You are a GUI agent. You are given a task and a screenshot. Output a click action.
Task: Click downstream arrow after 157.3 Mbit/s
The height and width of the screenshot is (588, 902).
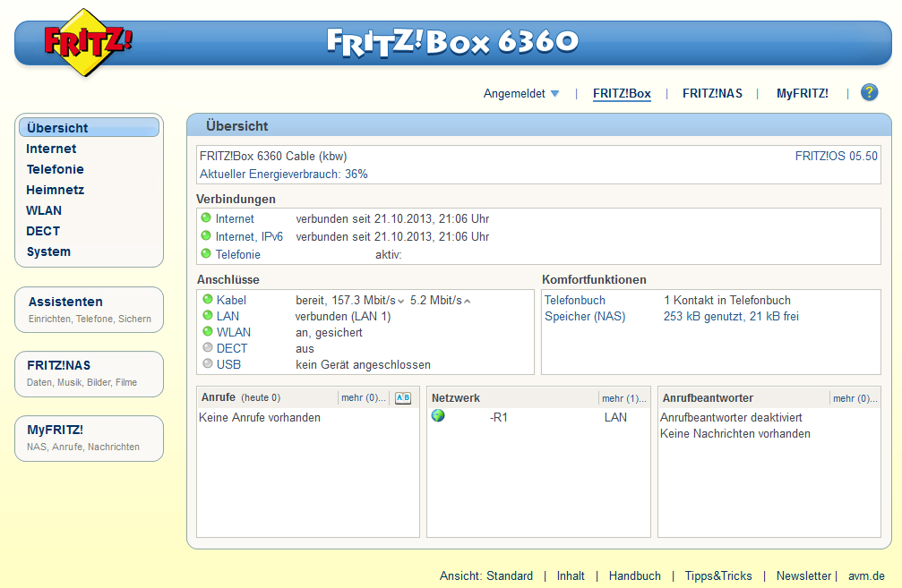[401, 302]
